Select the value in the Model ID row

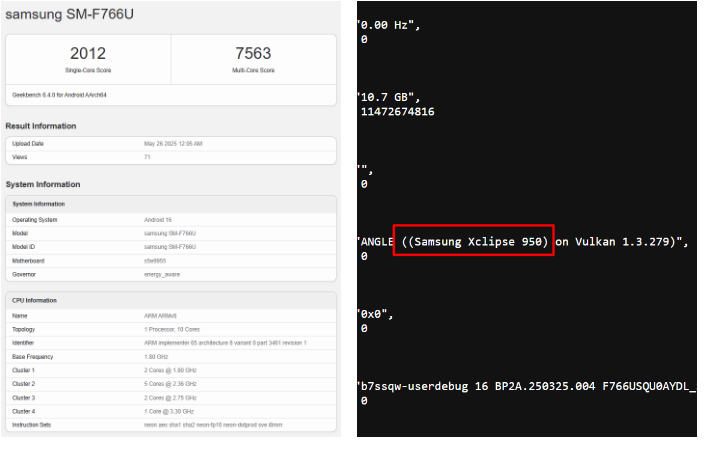pos(170,247)
